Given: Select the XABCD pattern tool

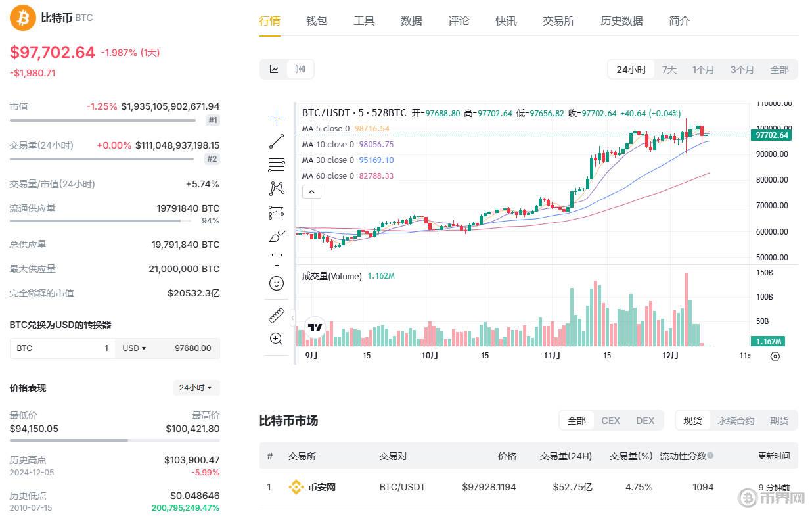Looking at the screenshot, I should tap(277, 189).
